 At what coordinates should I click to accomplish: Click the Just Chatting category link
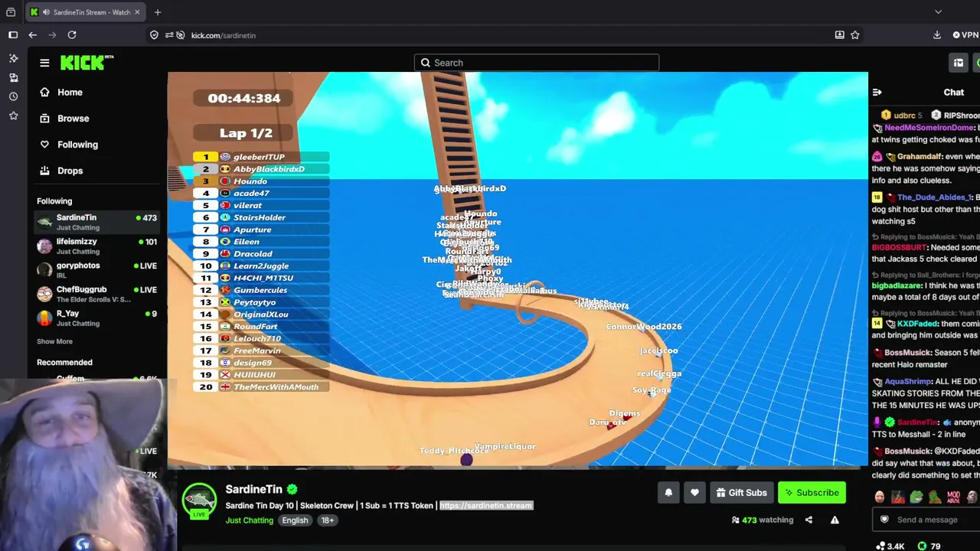point(249,520)
